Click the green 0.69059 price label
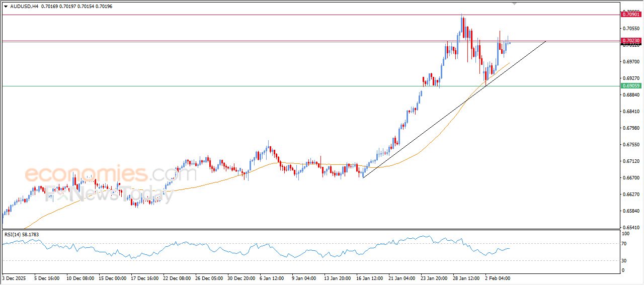The width and height of the screenshot is (644, 285). click(631, 86)
